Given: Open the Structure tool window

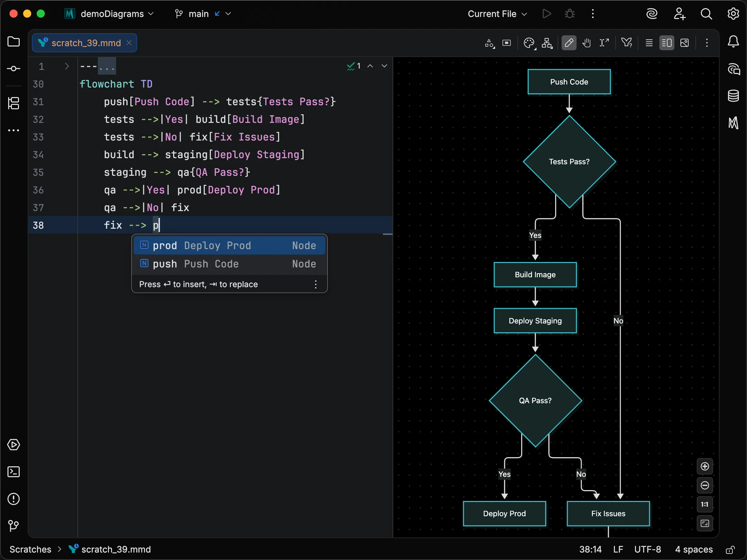Looking at the screenshot, I should pyautogui.click(x=14, y=103).
